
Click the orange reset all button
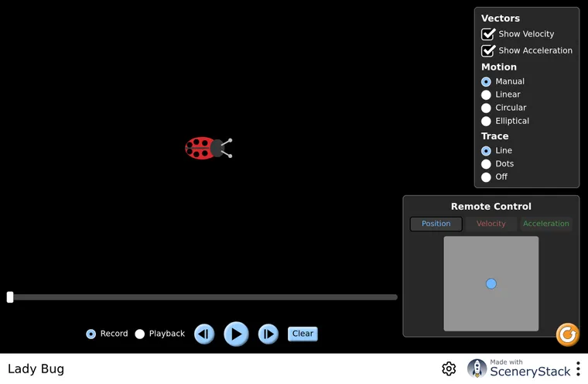(567, 334)
